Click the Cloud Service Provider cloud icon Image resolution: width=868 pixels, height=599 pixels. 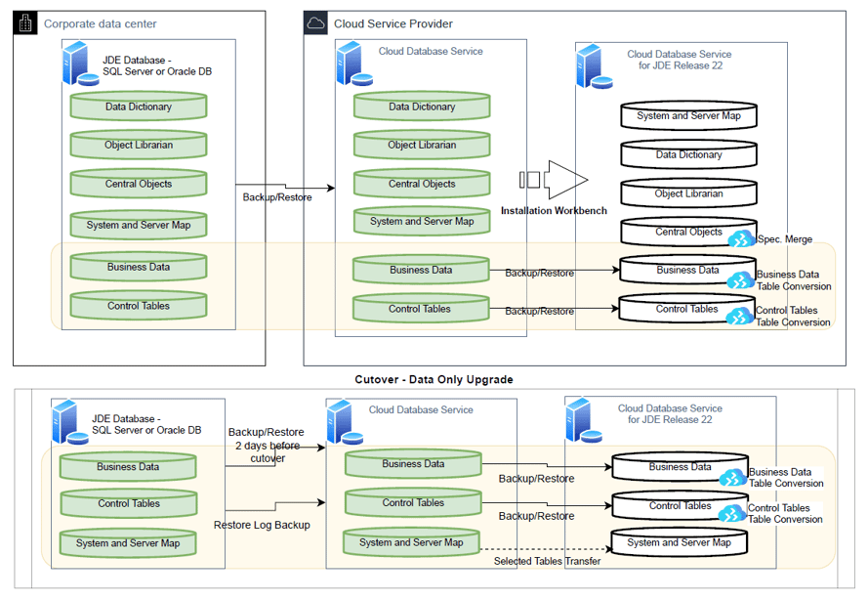(x=315, y=23)
